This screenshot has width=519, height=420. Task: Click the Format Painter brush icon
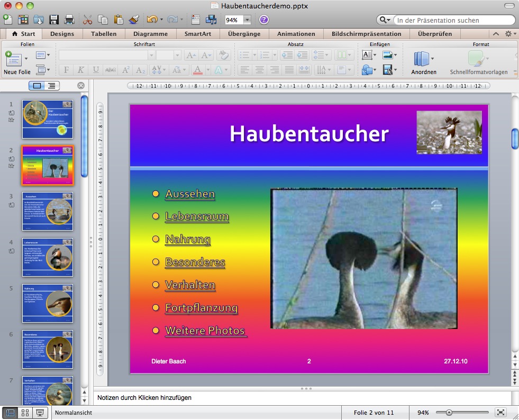click(133, 20)
